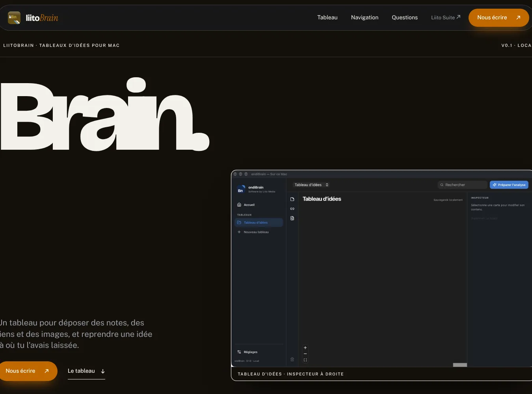The height and width of the screenshot is (394, 532).
Task: Go to Accueil in the app sidebar
Action: click(x=259, y=205)
